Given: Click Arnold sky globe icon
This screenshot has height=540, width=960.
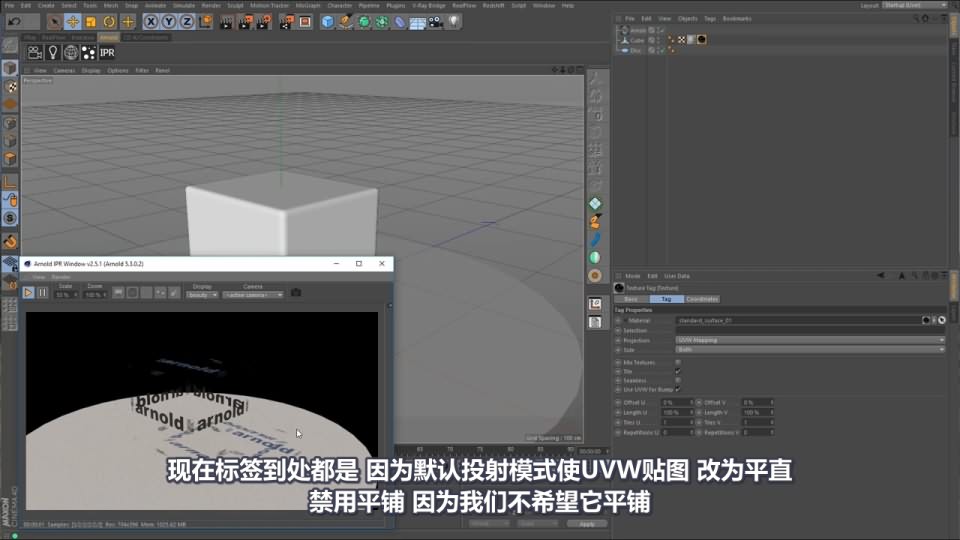Looking at the screenshot, I should pyautogui.click(x=71, y=53).
